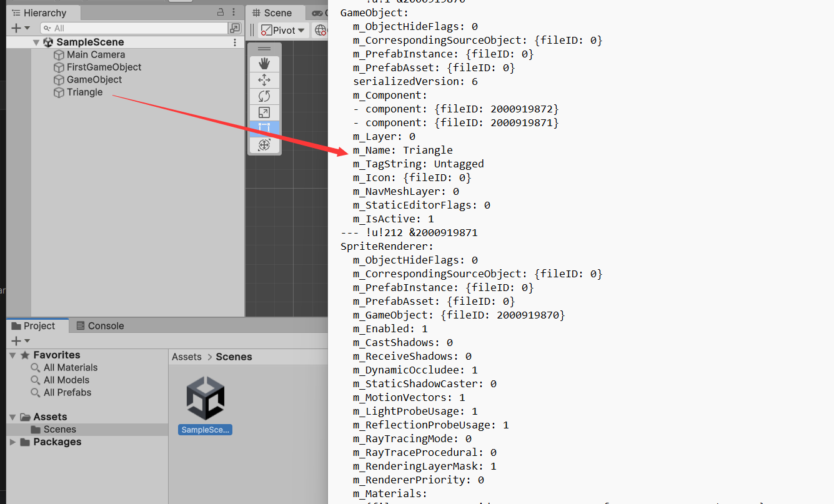This screenshot has height=504, width=834.
Task: Open the Pivot mode dropdown
Action: (x=284, y=30)
